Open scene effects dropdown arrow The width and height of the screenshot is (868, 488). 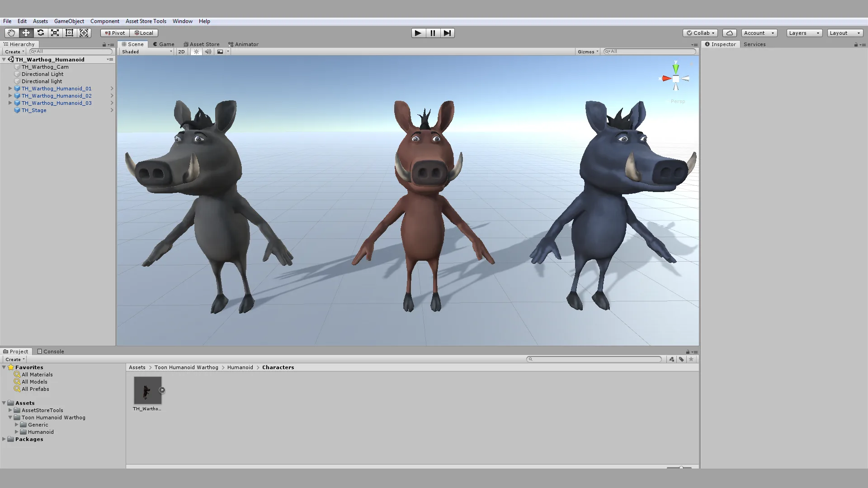[228, 52]
